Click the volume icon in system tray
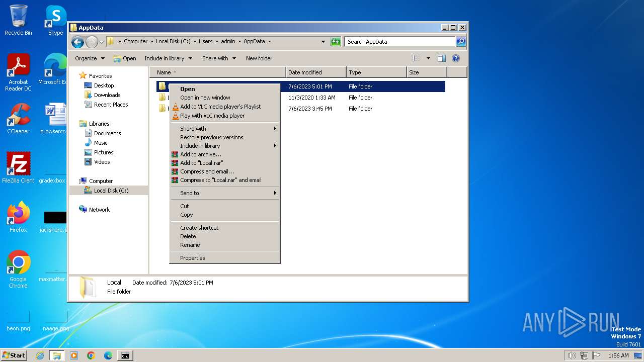Screen dimensions: 644x362 pos(572,355)
